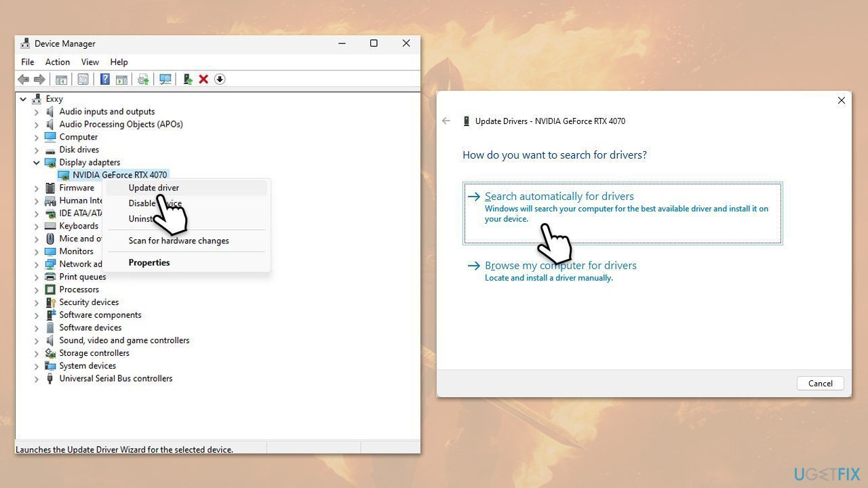This screenshot has width=868, height=488.
Task: Click the back arrow in Update Drivers dialog
Action: pyautogui.click(x=446, y=121)
